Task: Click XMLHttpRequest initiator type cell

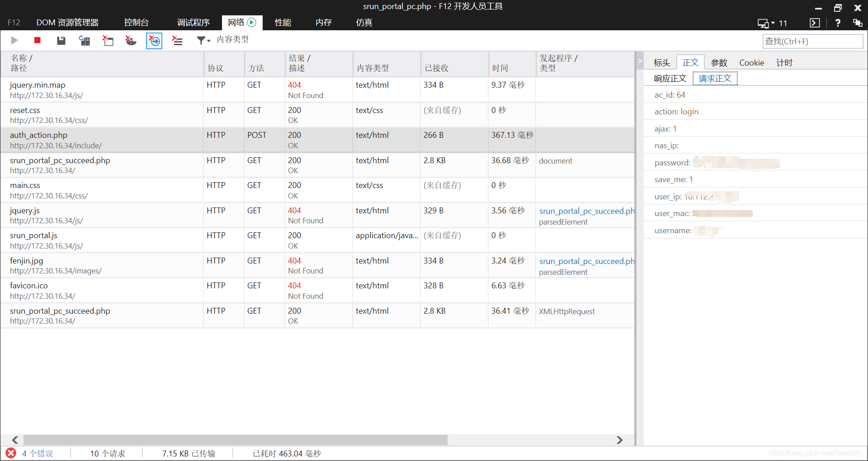Action: coord(566,311)
